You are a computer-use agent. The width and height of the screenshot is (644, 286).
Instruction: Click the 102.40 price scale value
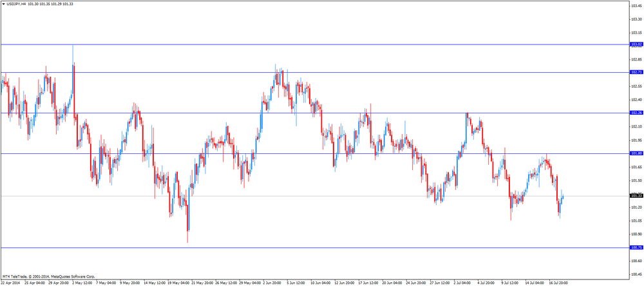click(x=636, y=100)
